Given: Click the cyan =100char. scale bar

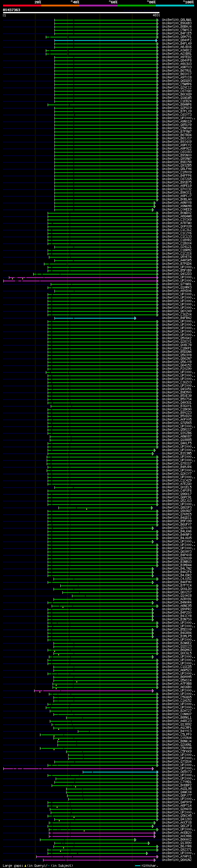Looking at the screenshot, I should (138, 866).
